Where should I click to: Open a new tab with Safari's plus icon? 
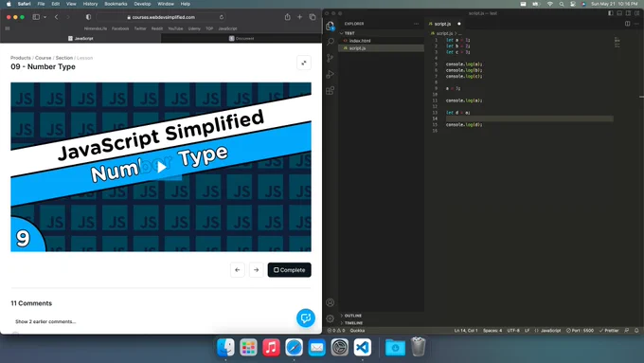coord(299,17)
